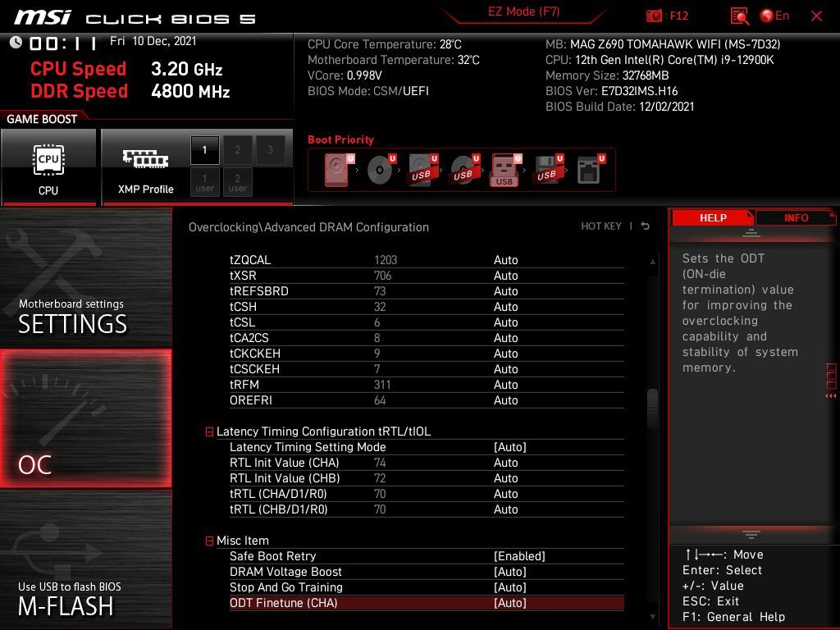Change language via the En globe icon
The width and height of the screenshot is (840, 630).
coord(774,16)
